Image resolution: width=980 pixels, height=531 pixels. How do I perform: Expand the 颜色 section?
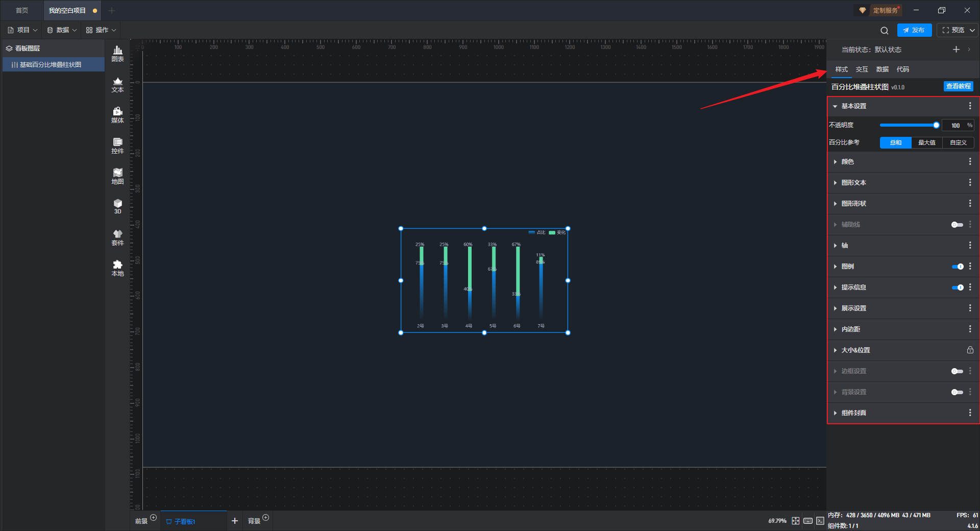tap(835, 162)
